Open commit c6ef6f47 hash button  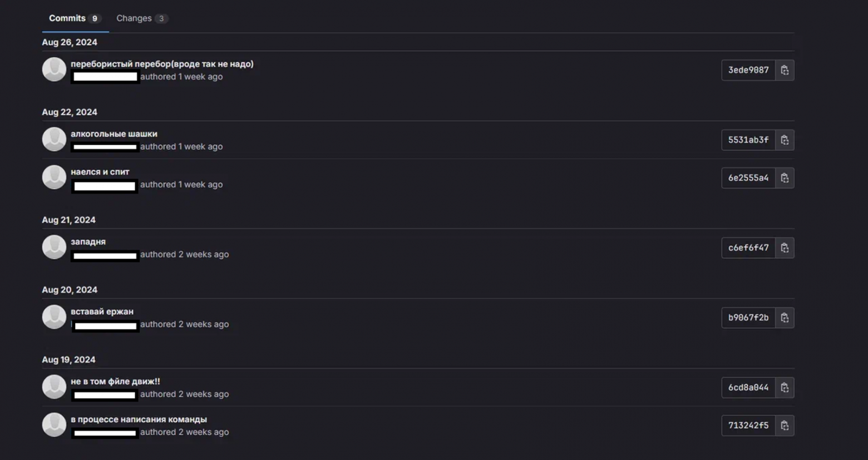click(748, 248)
